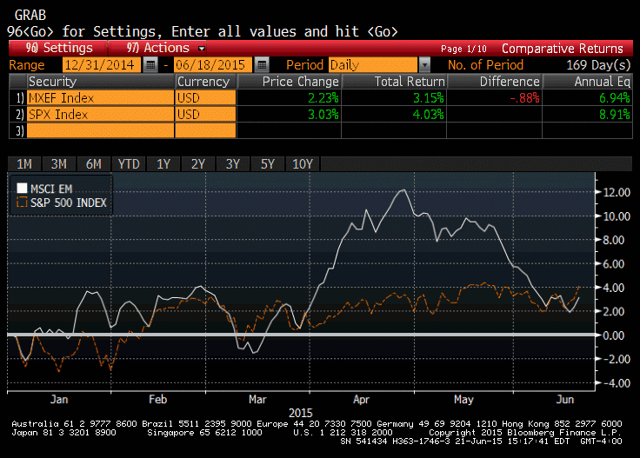Click the GRAB command text at top
The image size is (640, 458).
[x=30, y=15]
